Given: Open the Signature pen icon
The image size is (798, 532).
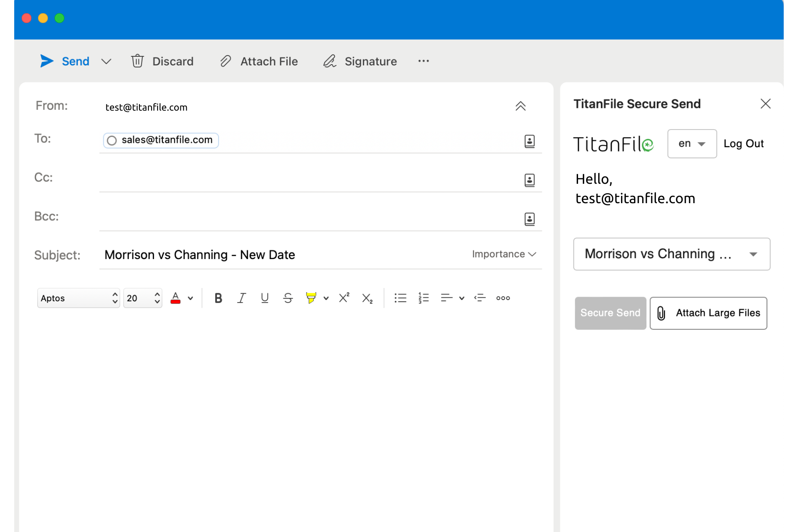Looking at the screenshot, I should [x=330, y=61].
